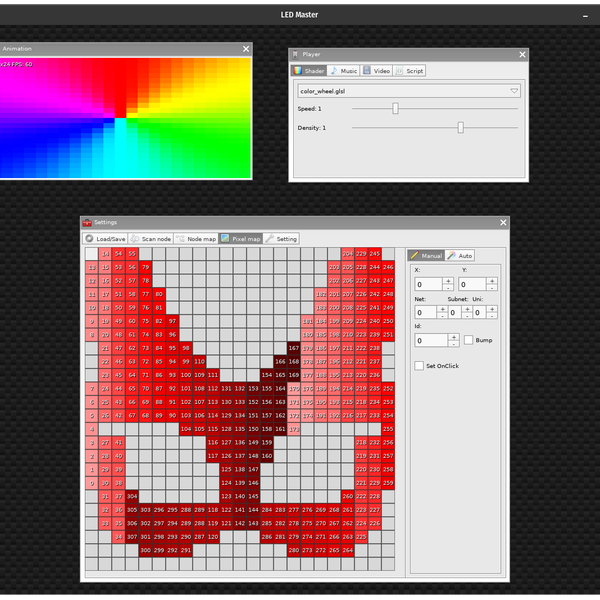
Task: Open the Music tab in Player
Action: (344, 71)
